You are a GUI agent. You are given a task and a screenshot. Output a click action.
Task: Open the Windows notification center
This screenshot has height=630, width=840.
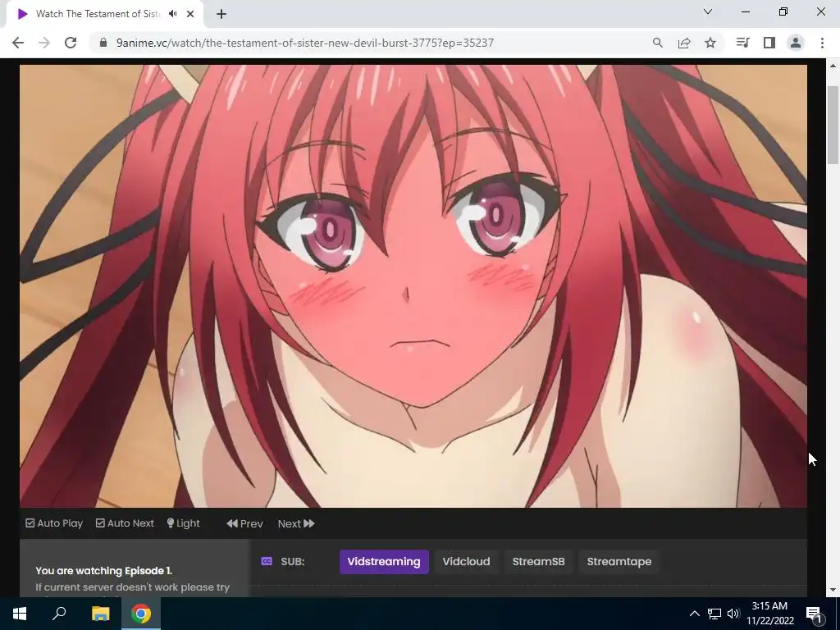click(x=815, y=614)
